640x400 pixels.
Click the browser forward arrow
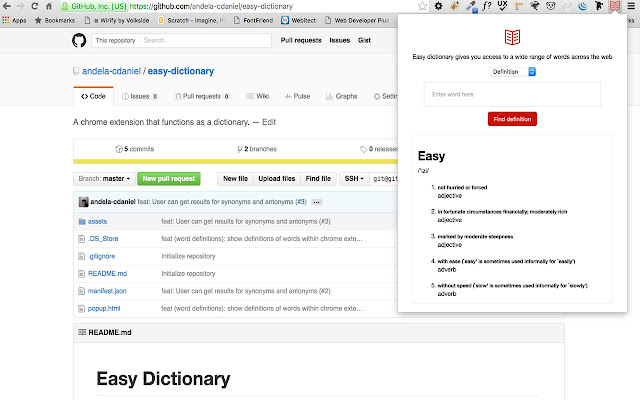[x=20, y=6]
